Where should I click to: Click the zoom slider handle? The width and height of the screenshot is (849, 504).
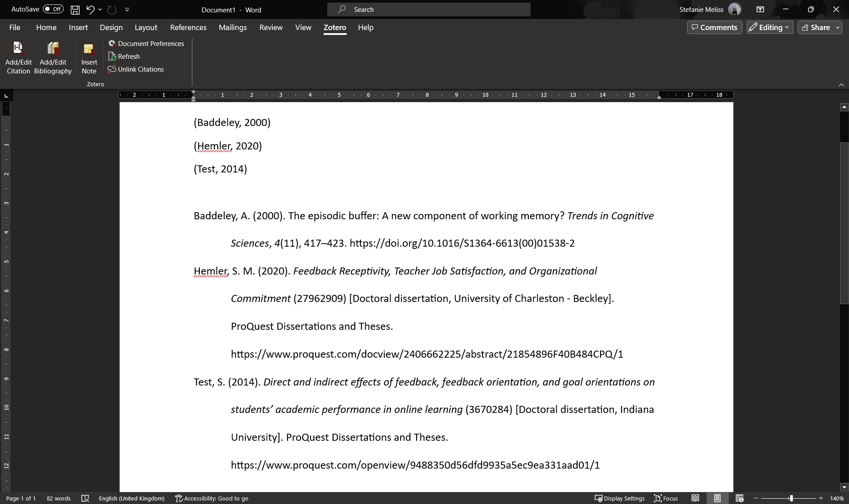[791, 498]
